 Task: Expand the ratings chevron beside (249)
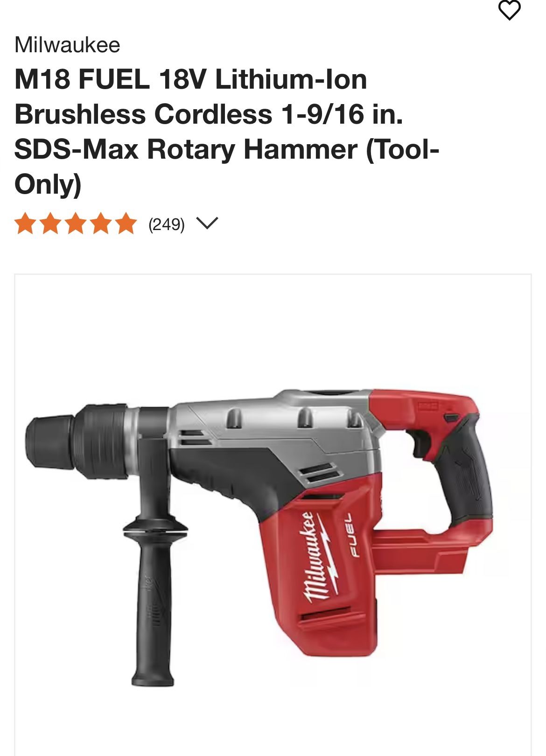pyautogui.click(x=207, y=224)
